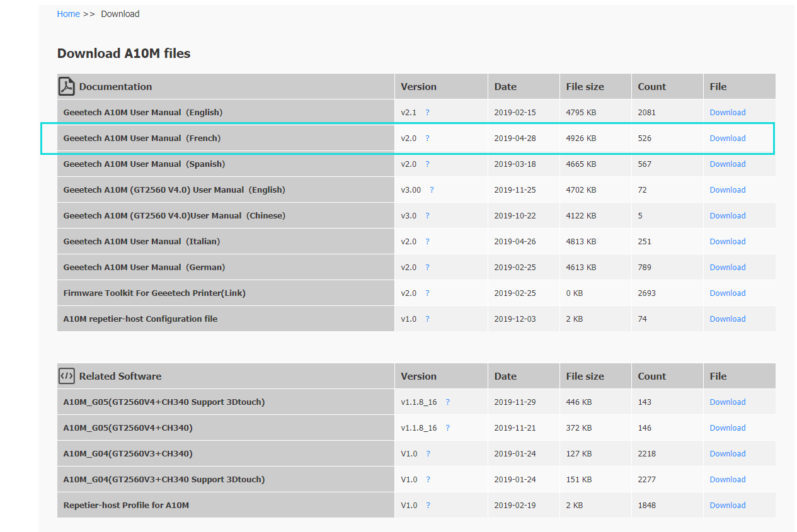The width and height of the screenshot is (797, 532).
Task: Click question mark next to English manual v2.1
Action: tap(427, 113)
